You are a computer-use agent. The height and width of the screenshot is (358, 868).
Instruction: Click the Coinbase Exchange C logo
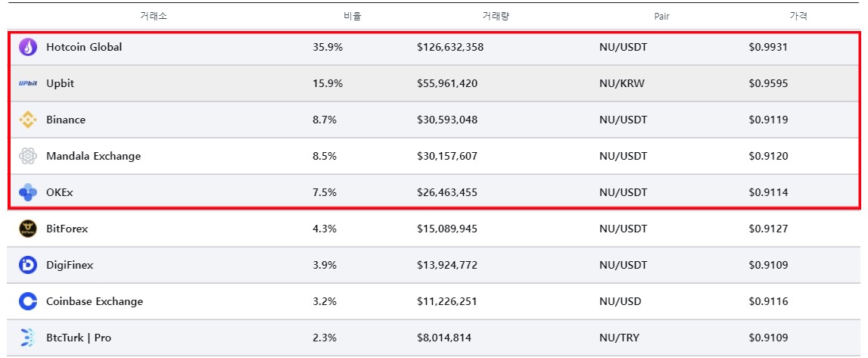[28, 301]
